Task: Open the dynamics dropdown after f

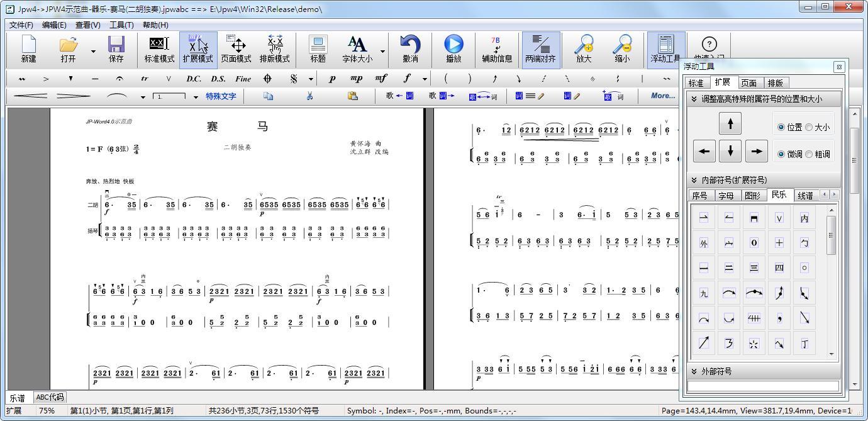Action: tap(425, 79)
